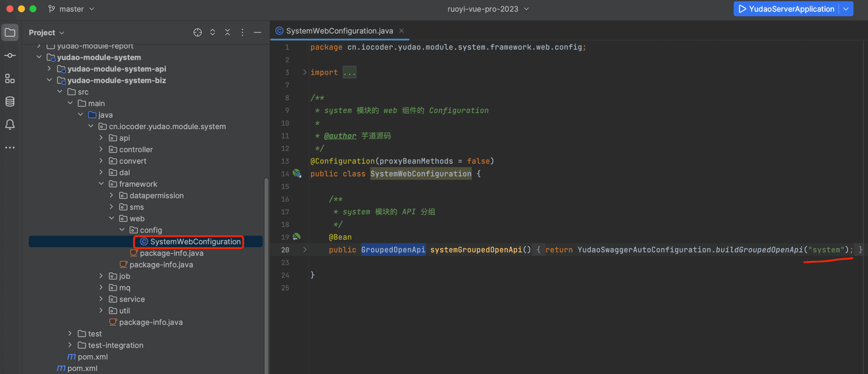The image size is (868, 374).
Task: Open the Structure tool window icon
Action: tap(10, 78)
